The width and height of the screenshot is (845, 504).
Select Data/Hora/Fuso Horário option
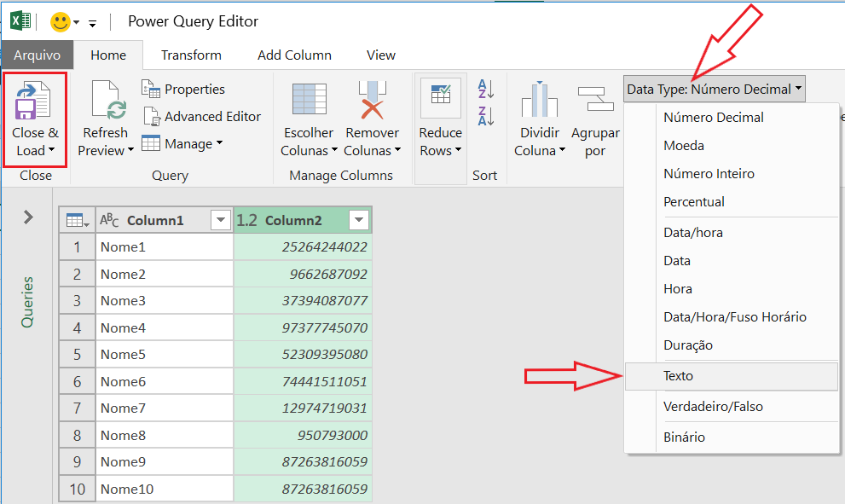point(733,316)
